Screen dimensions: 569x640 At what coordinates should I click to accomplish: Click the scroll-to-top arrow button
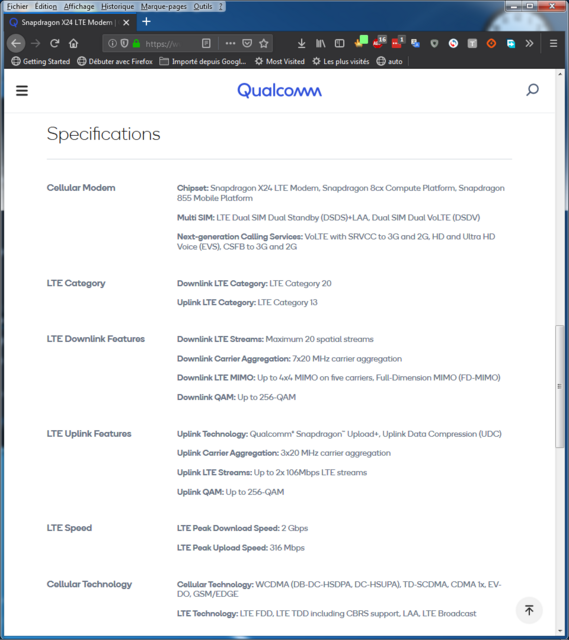(x=529, y=610)
